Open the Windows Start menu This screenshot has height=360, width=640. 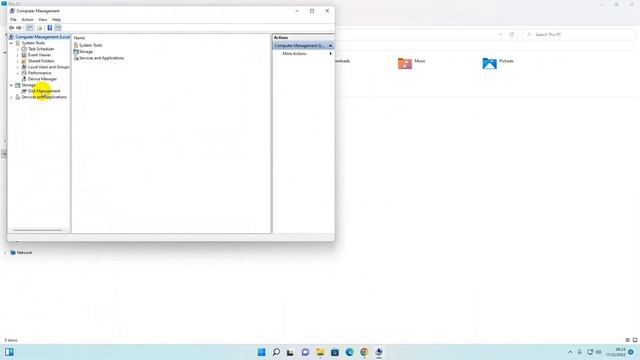click(262, 352)
